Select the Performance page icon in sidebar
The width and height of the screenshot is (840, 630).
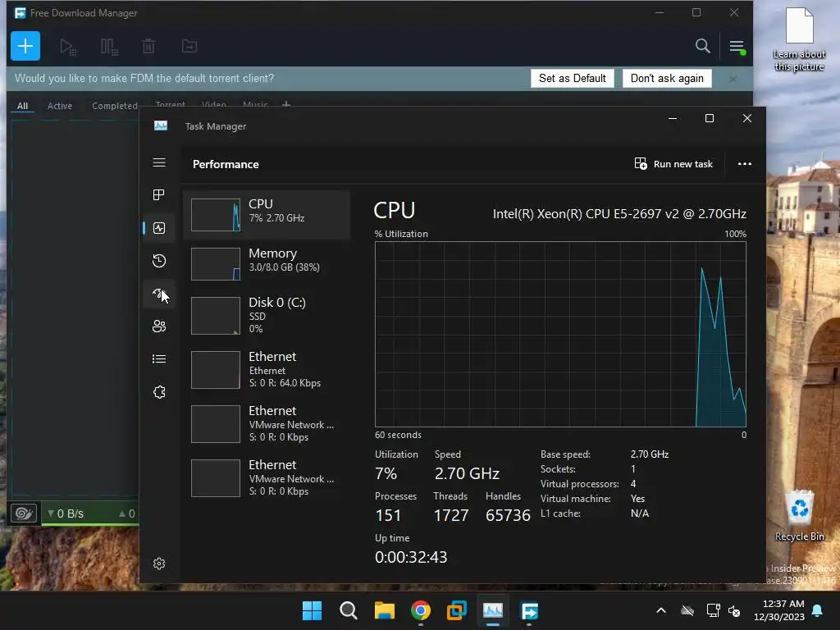(x=159, y=228)
